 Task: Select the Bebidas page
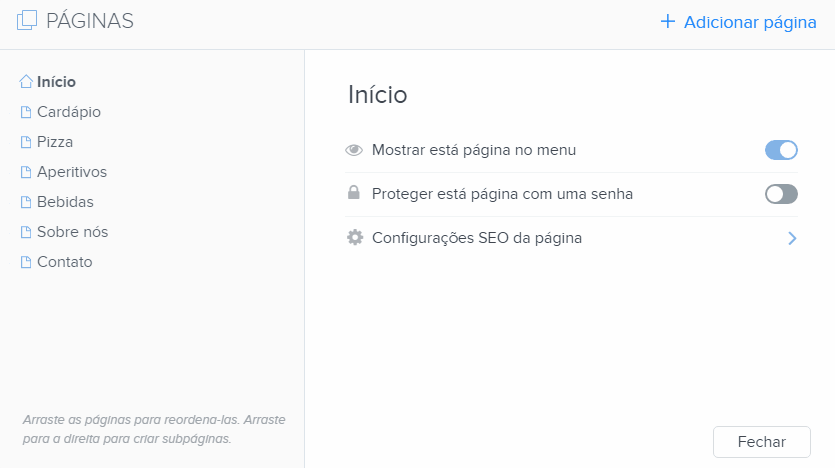pyautogui.click(x=65, y=202)
